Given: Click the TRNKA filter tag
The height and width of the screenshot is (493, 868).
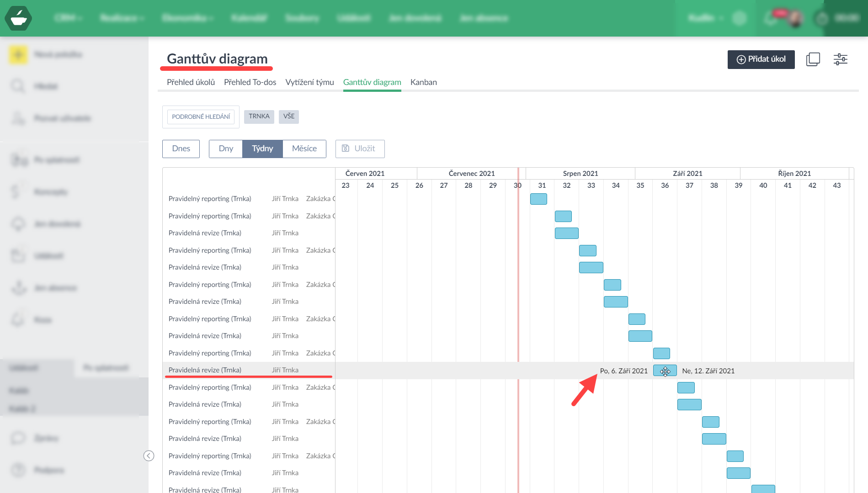Looking at the screenshot, I should point(259,117).
